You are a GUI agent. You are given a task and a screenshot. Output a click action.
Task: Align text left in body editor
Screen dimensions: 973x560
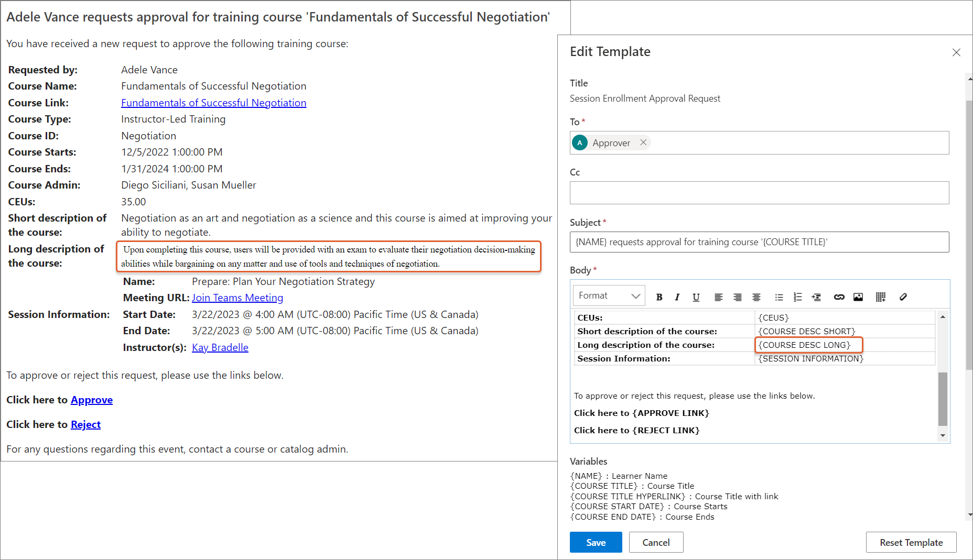(x=718, y=297)
